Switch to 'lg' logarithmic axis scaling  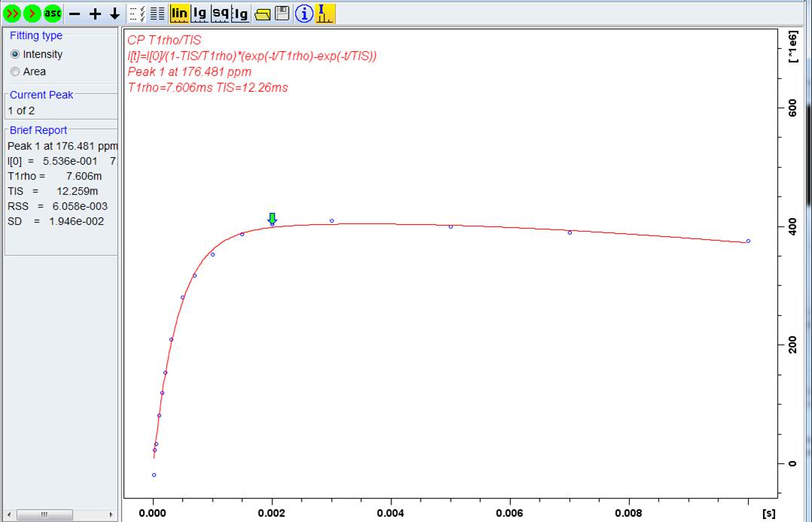(x=199, y=13)
